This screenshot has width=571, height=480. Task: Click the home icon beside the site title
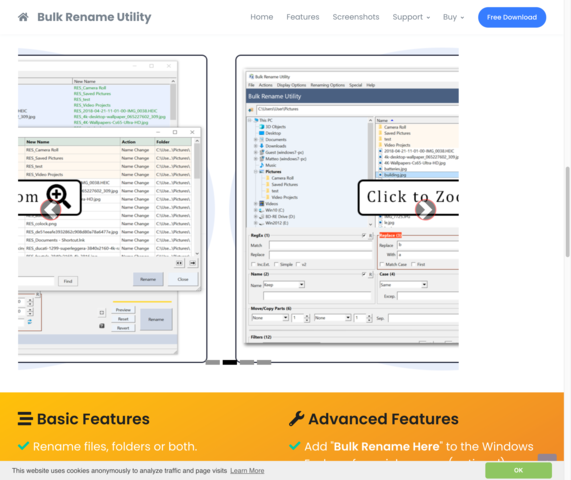point(23,17)
